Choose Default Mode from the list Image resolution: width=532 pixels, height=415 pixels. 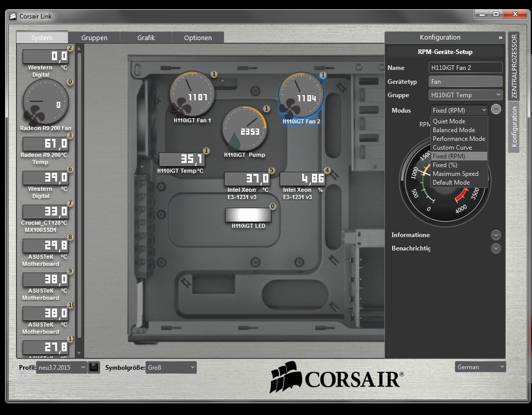459,183
